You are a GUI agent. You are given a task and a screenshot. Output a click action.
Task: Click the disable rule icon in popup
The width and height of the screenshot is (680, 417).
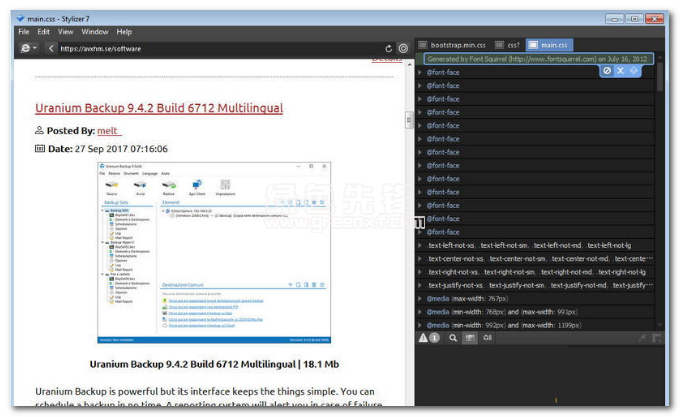[x=606, y=71]
